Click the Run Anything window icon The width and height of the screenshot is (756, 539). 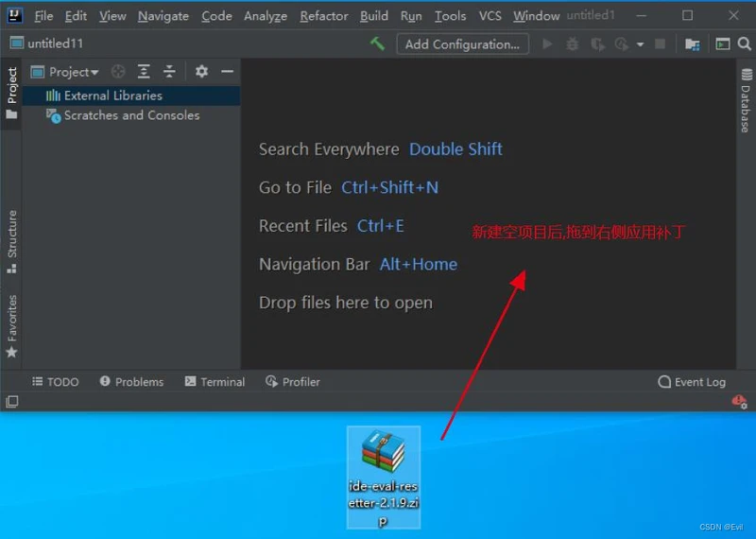click(722, 43)
